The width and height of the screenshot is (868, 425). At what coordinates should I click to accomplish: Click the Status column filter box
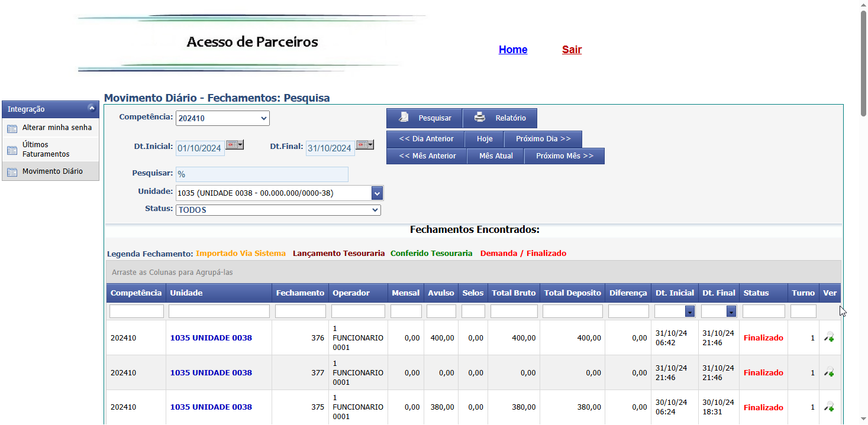coord(764,312)
